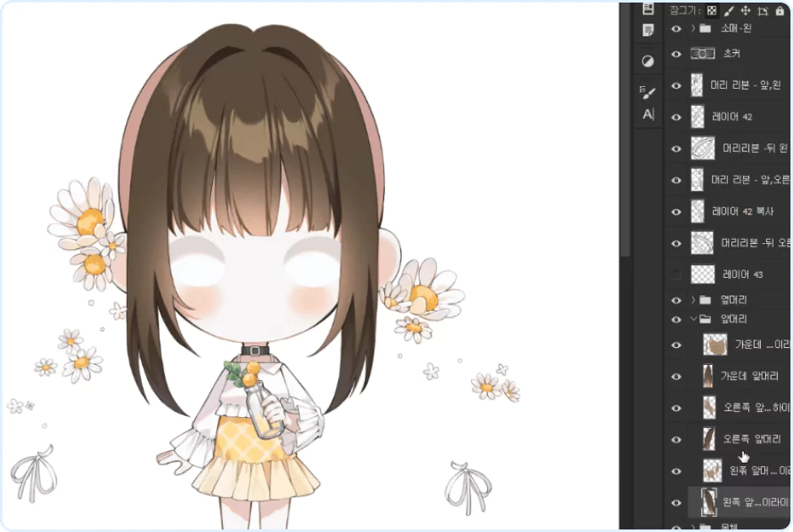Click the open folder icon of expanded 앞머리
Viewport: 793px width, 532px height.
pos(705,319)
